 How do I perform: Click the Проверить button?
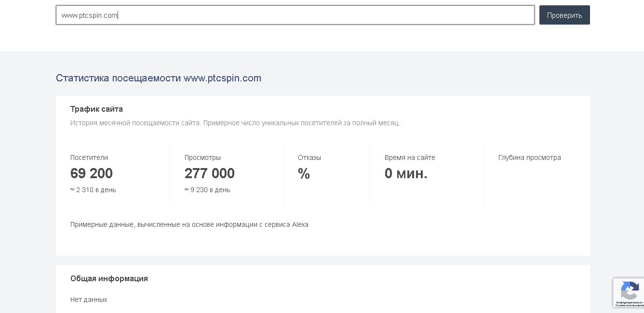564,15
